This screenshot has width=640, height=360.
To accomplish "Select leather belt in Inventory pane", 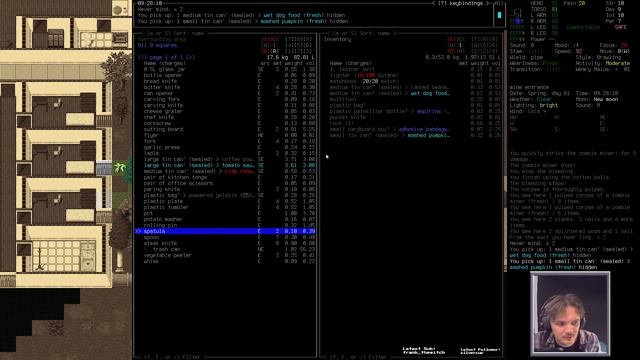I will [x=416, y=69].
